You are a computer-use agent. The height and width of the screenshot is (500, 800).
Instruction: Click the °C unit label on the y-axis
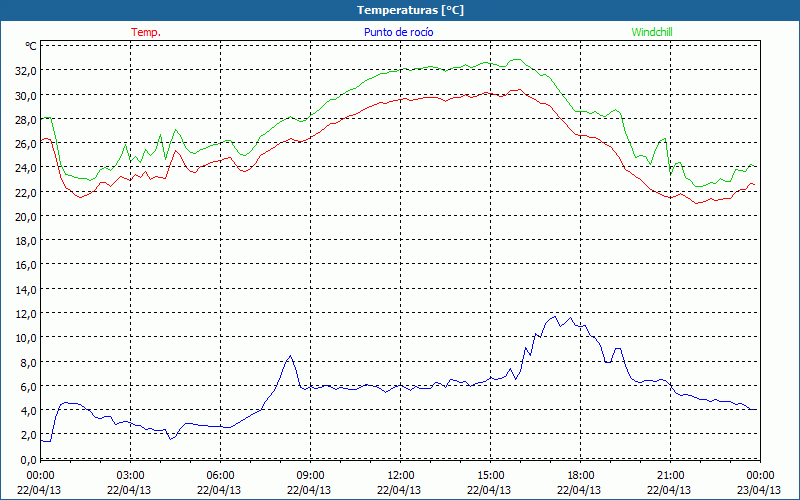(x=31, y=46)
